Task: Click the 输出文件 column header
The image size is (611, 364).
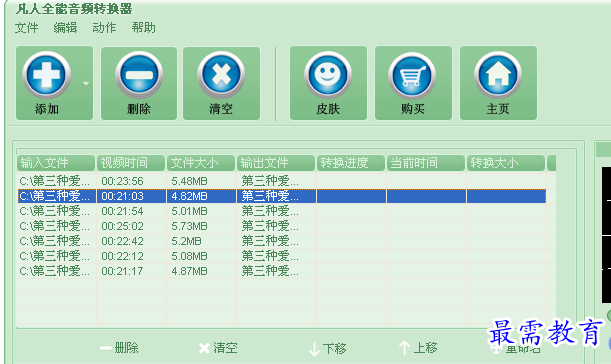Action: click(276, 163)
